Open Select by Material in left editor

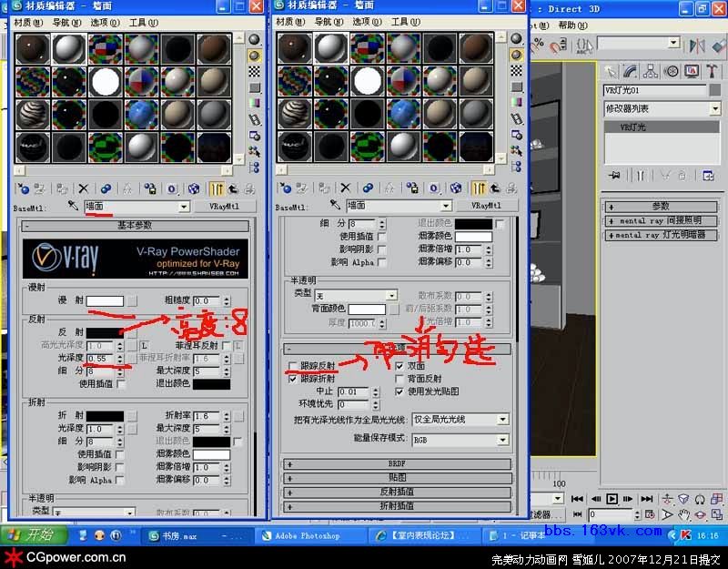[x=255, y=151]
